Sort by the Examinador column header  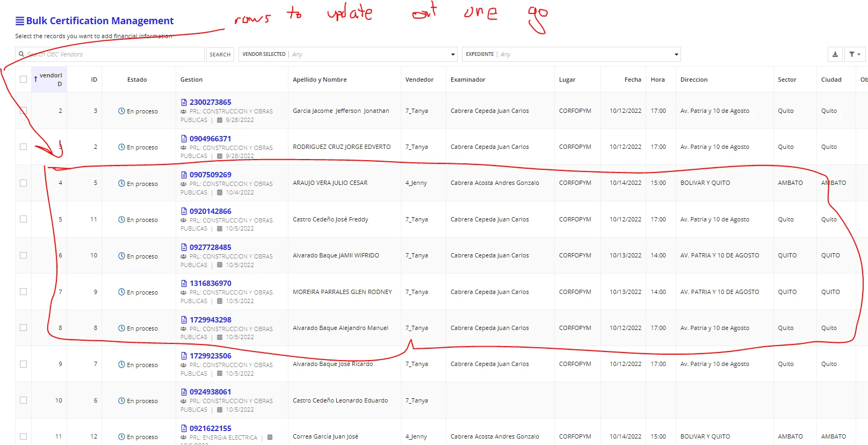point(468,80)
